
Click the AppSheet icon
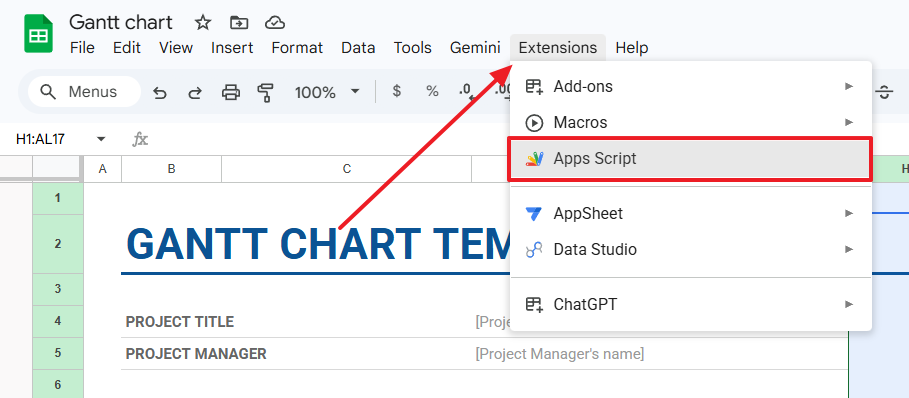[534, 214]
